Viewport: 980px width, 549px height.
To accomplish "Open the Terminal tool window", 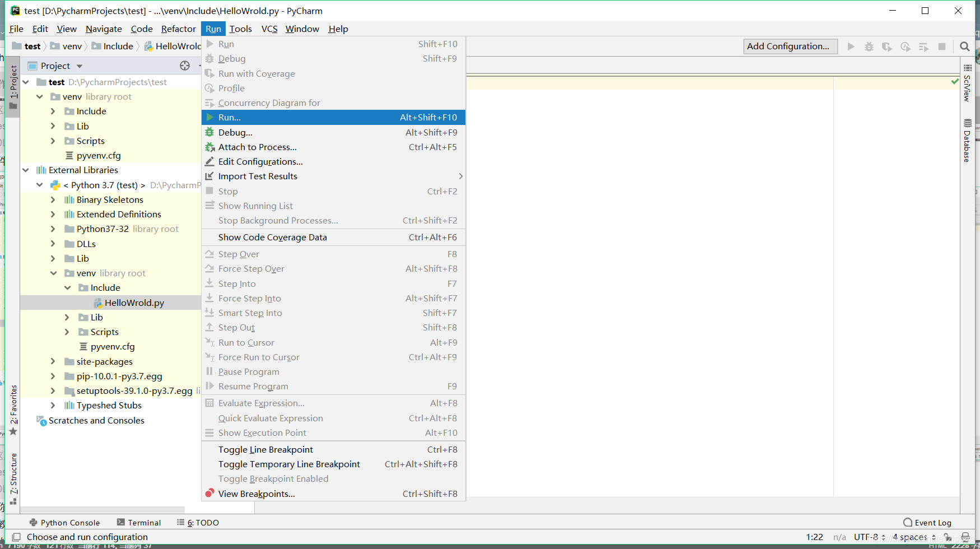I will click(139, 522).
